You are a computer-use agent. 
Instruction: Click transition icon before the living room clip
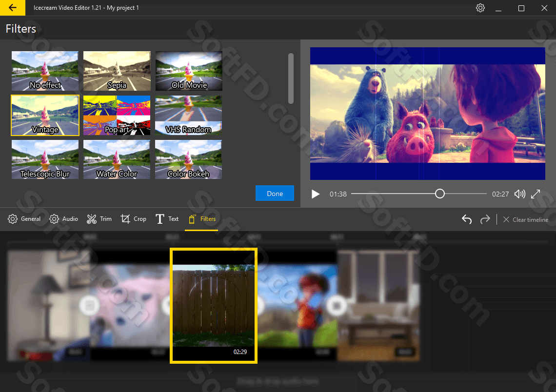pos(337,306)
